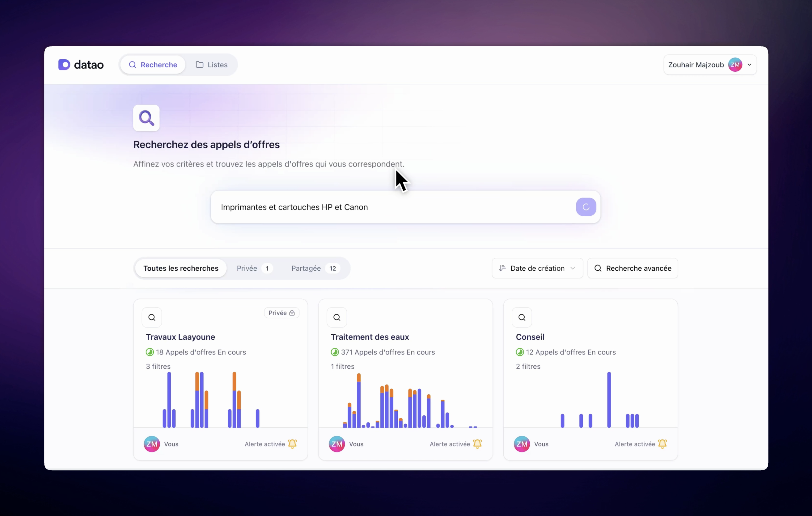This screenshot has width=812, height=516.
Task: Click the bell icon next to Alerte activée on Conseil
Action: point(662,444)
